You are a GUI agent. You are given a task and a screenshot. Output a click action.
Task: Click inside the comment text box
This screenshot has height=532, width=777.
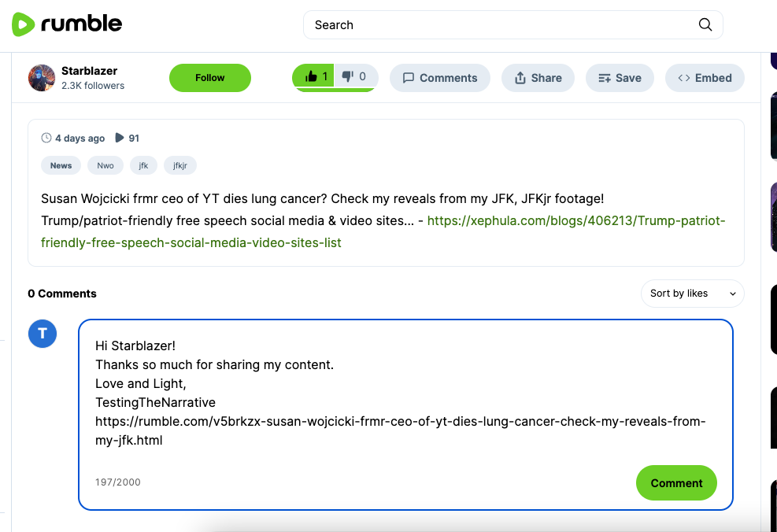[405, 415]
